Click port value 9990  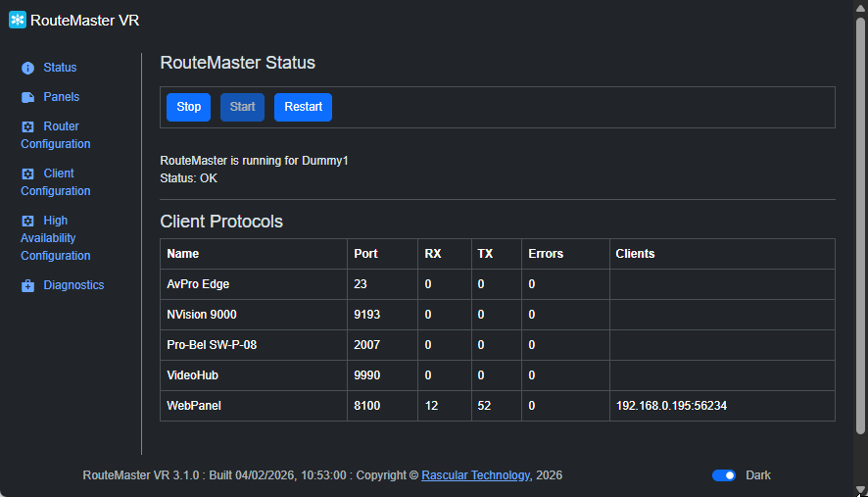pyautogui.click(x=367, y=375)
